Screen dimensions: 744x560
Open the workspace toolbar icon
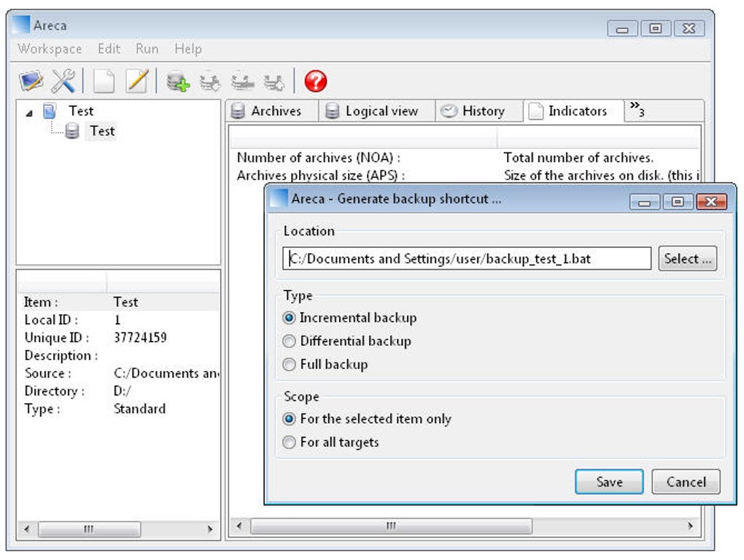click(31, 81)
